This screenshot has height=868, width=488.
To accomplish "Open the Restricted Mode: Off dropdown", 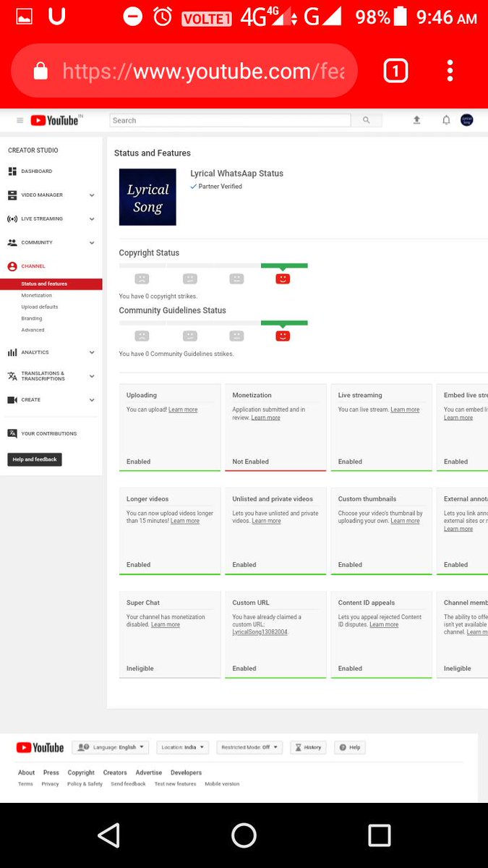I will pos(249,747).
